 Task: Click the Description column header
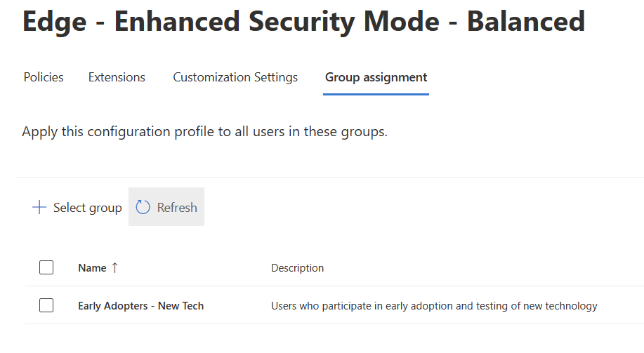coord(297,267)
